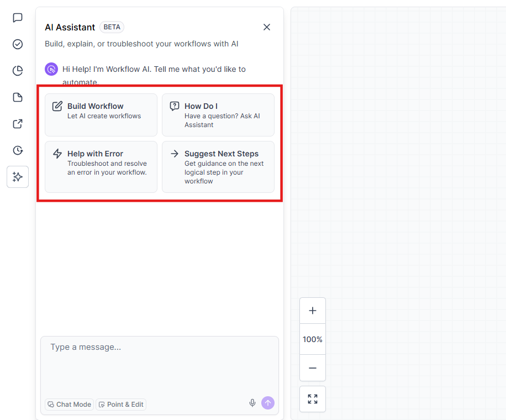Click the external link export sidebar icon

click(x=18, y=124)
